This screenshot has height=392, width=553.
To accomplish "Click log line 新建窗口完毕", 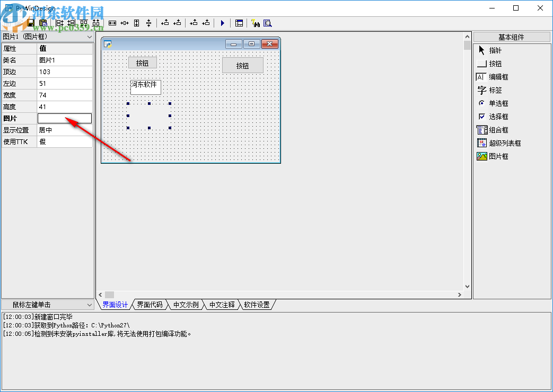I will tap(38, 317).
